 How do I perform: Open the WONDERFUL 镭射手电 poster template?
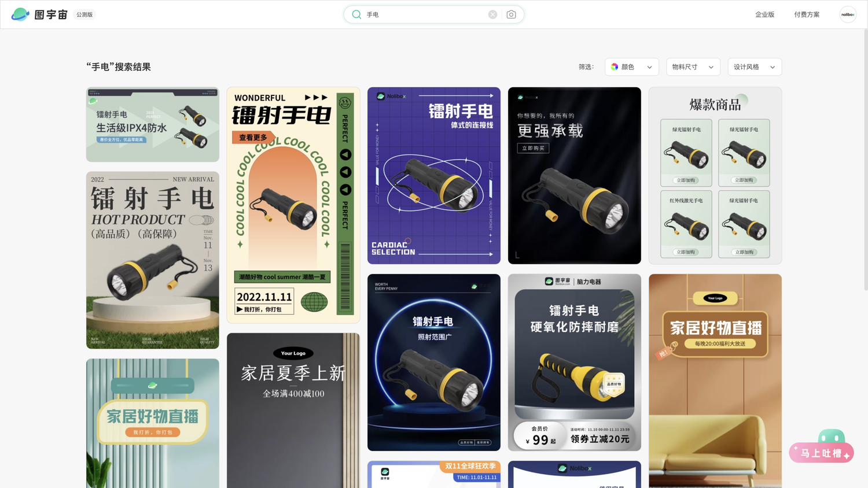(x=293, y=205)
